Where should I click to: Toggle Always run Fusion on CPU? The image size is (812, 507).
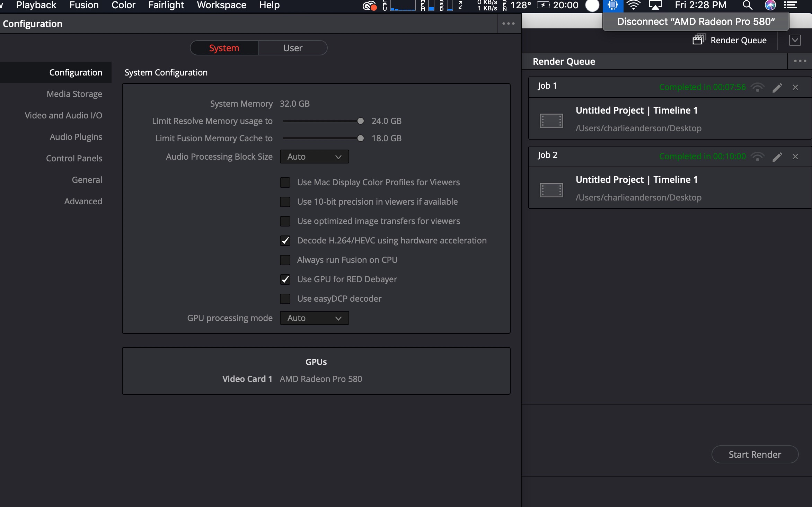(x=285, y=260)
